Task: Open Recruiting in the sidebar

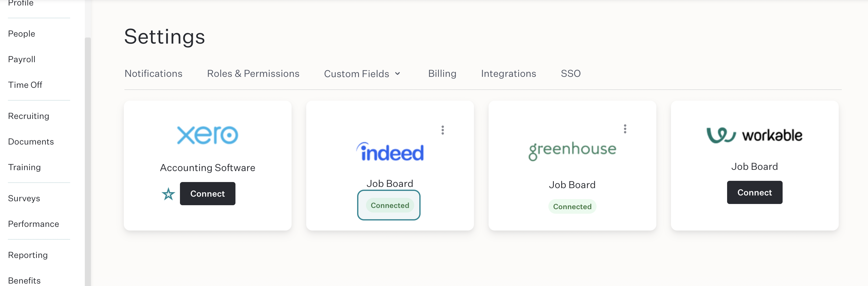Action: [29, 116]
